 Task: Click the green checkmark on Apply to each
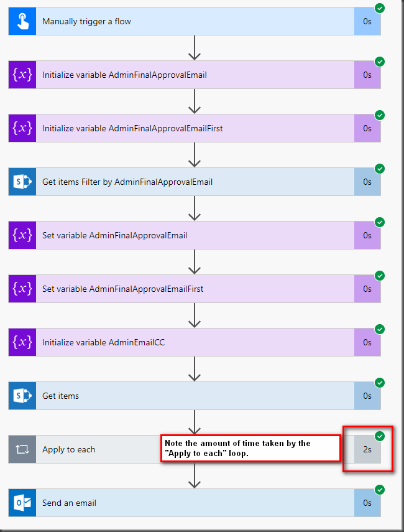pyautogui.click(x=380, y=436)
